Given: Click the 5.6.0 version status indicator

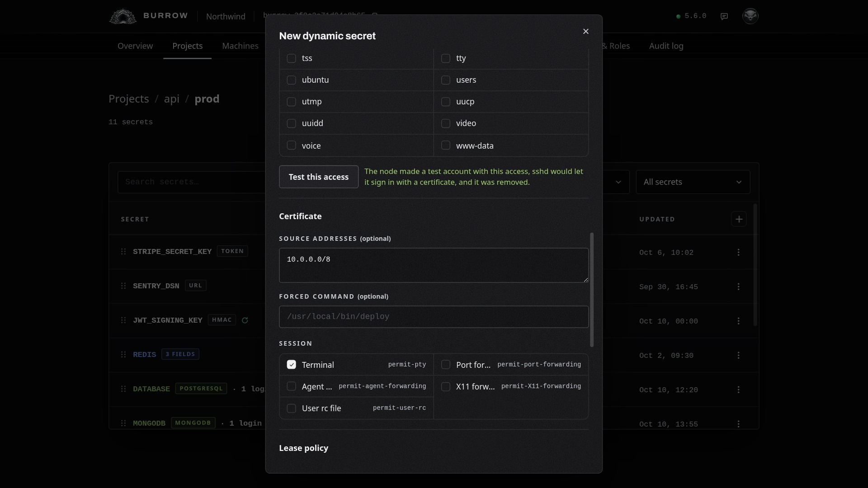Looking at the screenshot, I should pyautogui.click(x=691, y=16).
